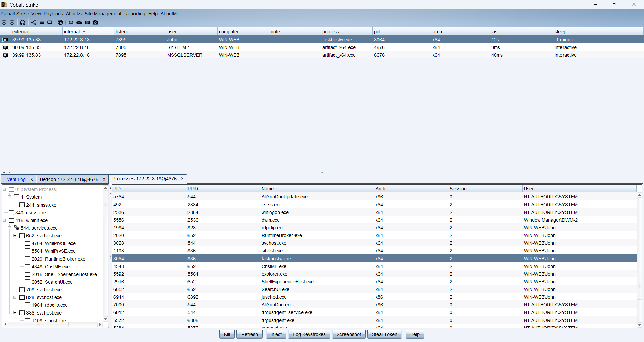Close the Event Log tab
The image size is (644, 342).
click(x=32, y=179)
